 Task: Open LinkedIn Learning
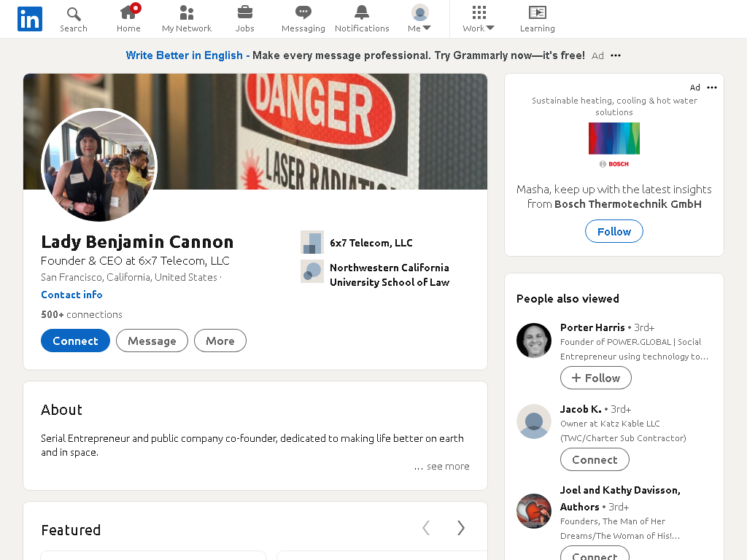pyautogui.click(x=538, y=20)
